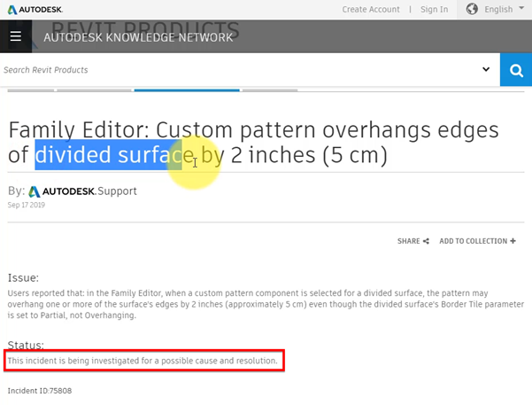Expand the search box dropdown chevron
532x405 pixels.
pyautogui.click(x=486, y=69)
